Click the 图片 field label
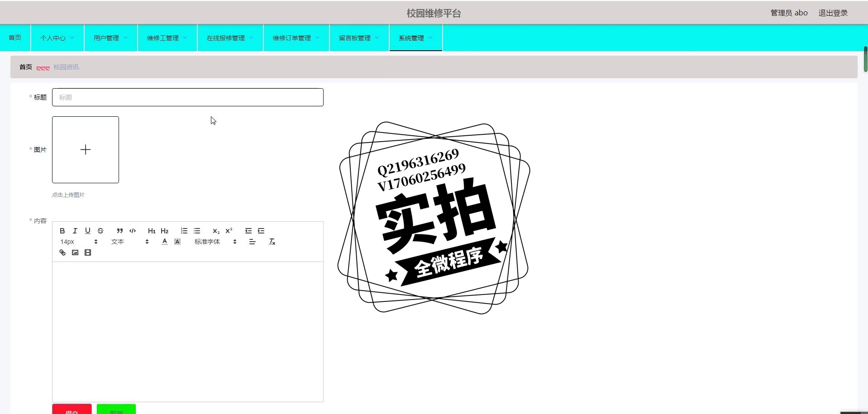 pos(40,150)
